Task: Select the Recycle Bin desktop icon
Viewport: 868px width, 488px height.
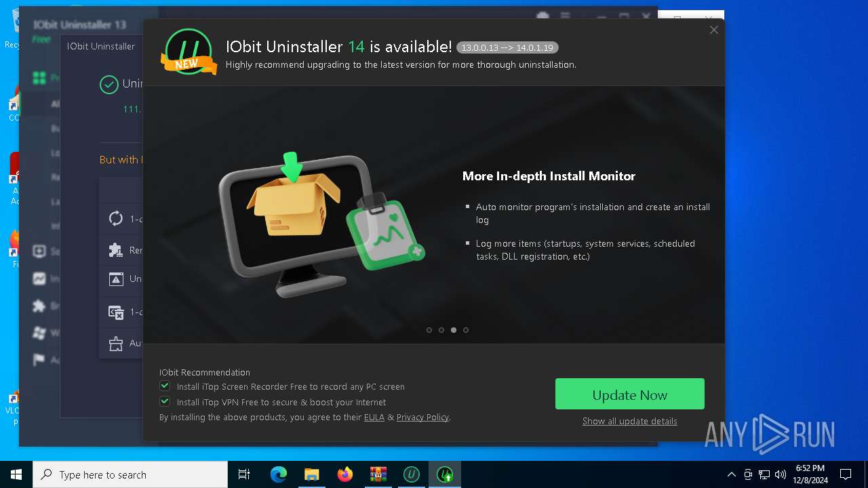Action: (x=12, y=27)
